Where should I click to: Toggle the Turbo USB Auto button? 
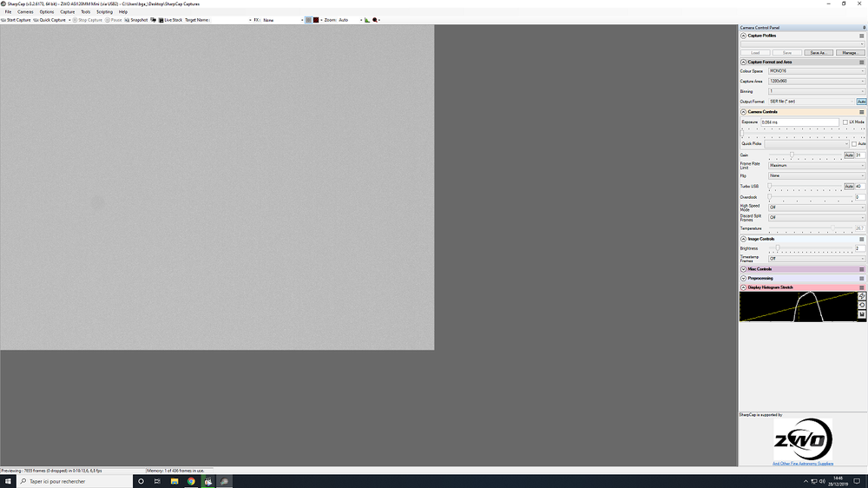tap(849, 187)
